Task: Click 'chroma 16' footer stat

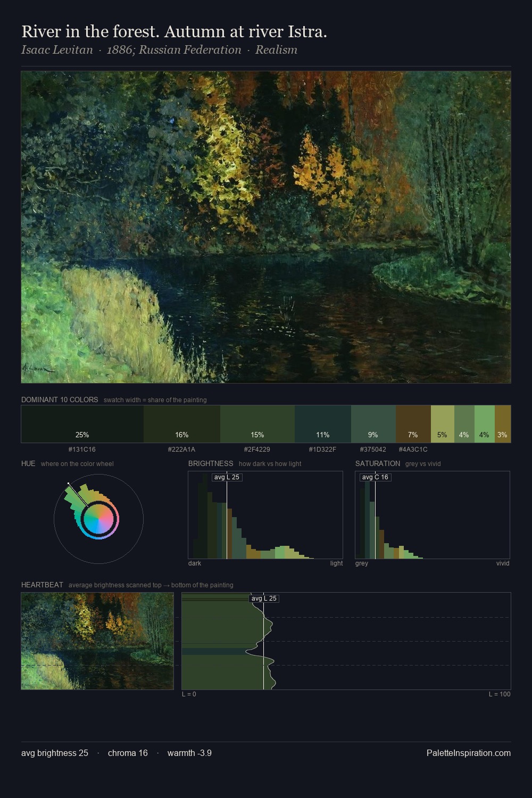Action: tap(128, 753)
